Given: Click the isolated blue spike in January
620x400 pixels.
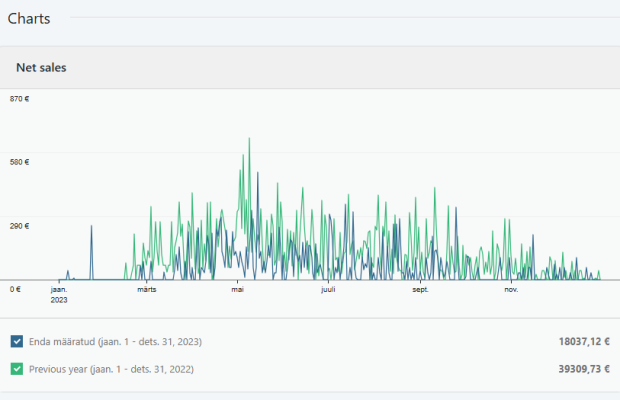Looking at the screenshot, I should pos(92,228).
